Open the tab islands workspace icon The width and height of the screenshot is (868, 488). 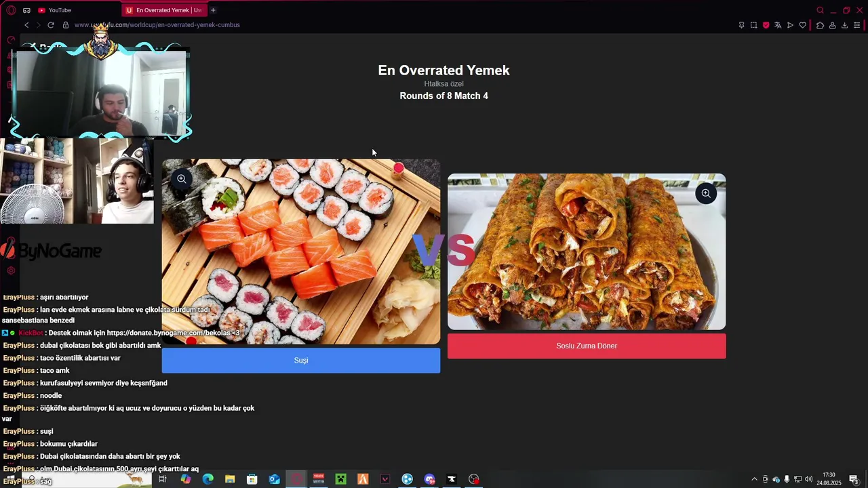coord(26,10)
